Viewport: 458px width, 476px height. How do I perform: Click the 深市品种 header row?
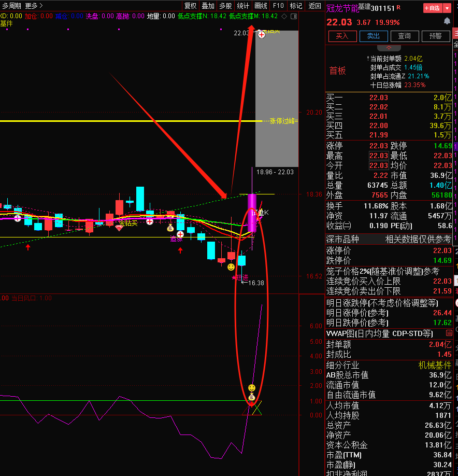tap(389, 239)
